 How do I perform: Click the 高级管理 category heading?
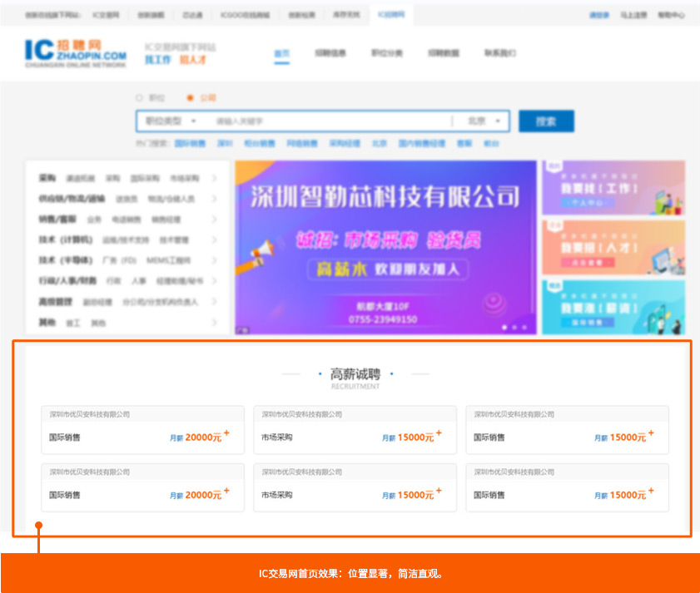click(55, 302)
